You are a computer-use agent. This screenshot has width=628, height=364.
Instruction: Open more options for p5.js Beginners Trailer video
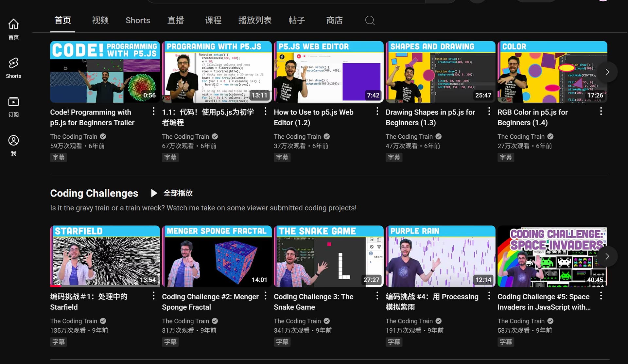[153, 112]
